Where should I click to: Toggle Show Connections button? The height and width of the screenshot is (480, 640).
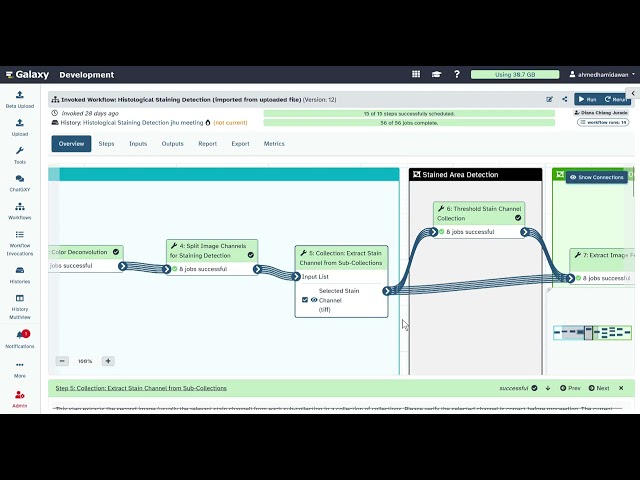[597, 177]
